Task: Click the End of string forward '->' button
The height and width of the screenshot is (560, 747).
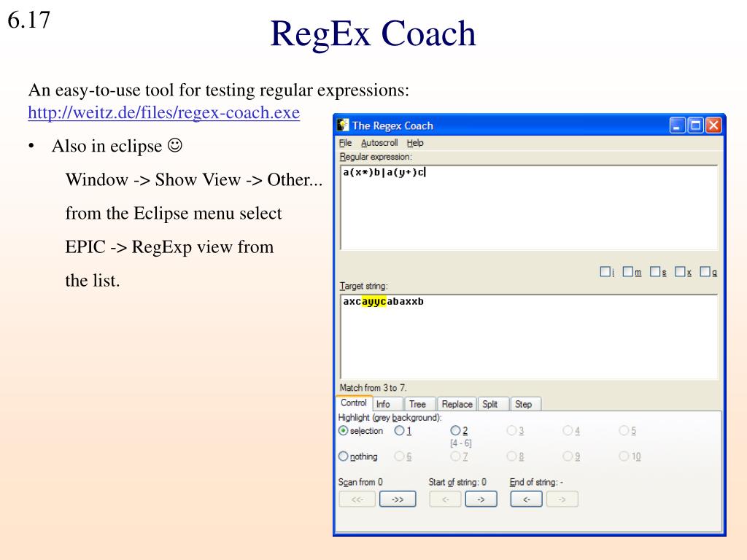Action: coord(562,499)
